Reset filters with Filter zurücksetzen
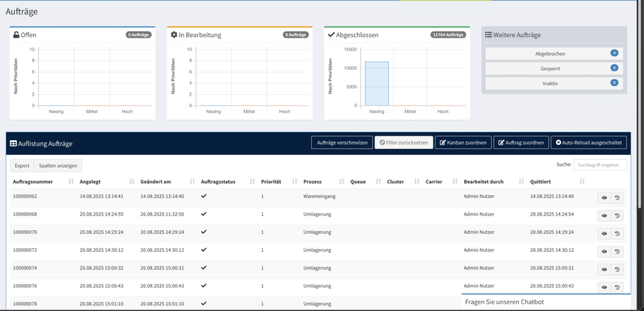The height and width of the screenshot is (311, 644). pyautogui.click(x=402, y=143)
